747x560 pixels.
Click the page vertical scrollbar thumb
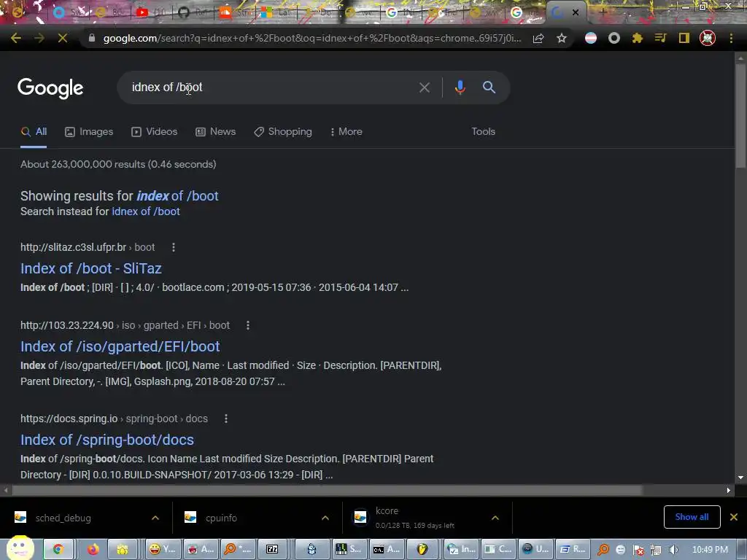pyautogui.click(x=740, y=115)
